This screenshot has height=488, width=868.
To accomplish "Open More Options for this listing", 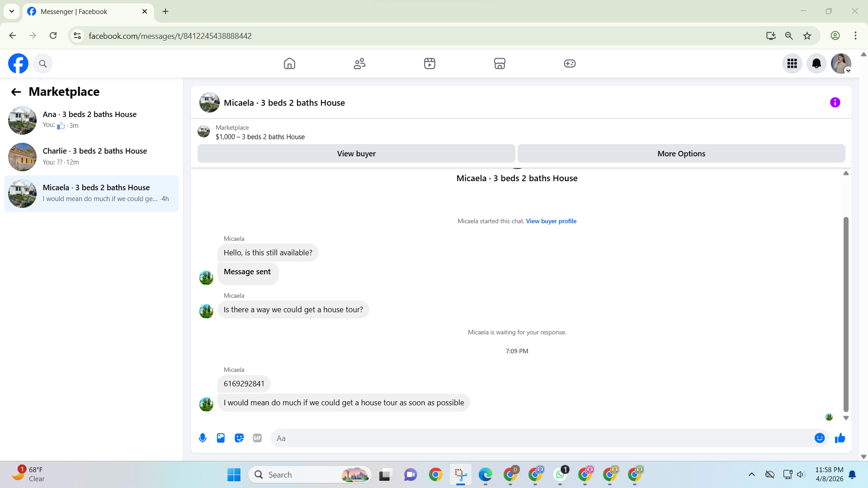I will 681,154.
